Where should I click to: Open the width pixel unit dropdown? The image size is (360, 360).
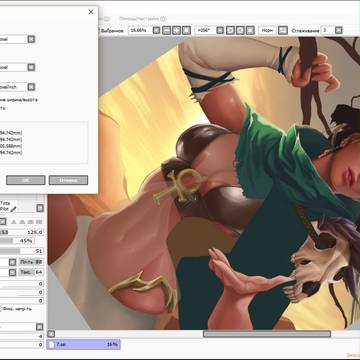coord(31,39)
